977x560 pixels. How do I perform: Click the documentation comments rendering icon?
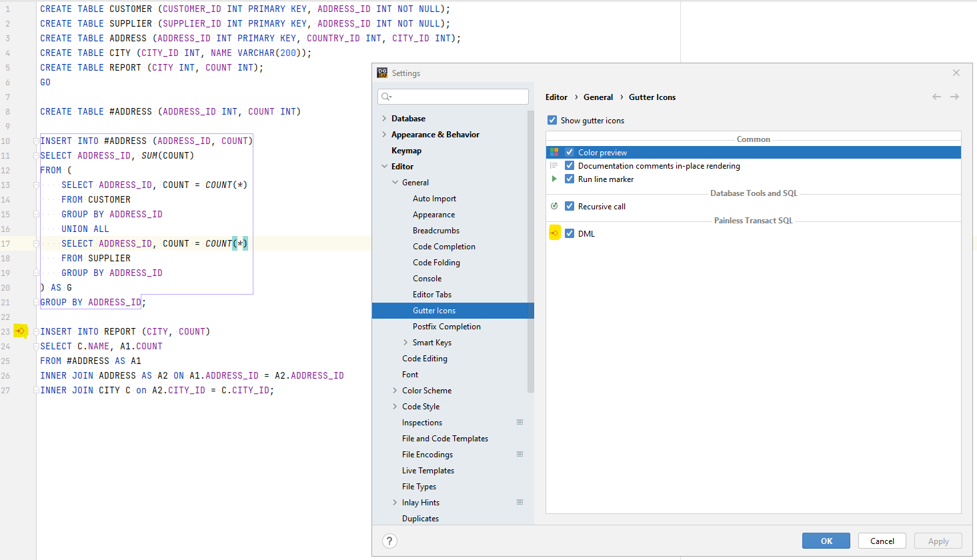[554, 165]
